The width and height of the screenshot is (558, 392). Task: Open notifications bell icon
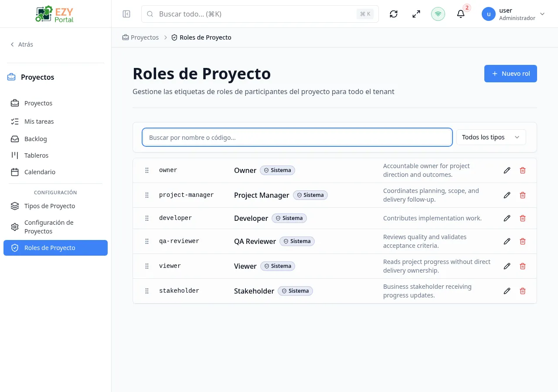point(461,14)
